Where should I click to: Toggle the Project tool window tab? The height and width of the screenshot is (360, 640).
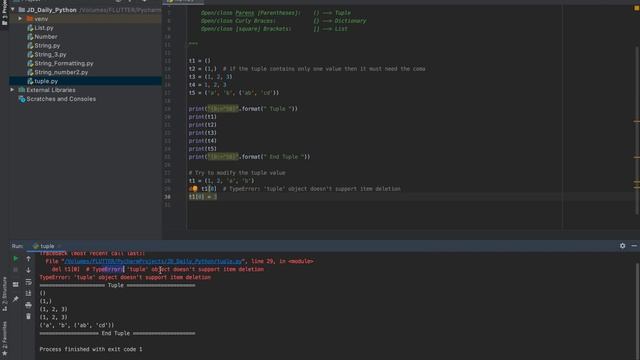point(4,14)
